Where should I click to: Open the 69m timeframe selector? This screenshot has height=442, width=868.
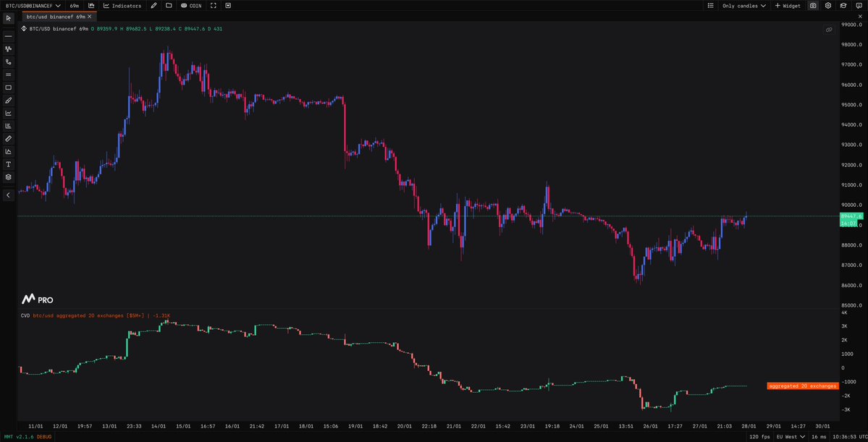pos(74,6)
